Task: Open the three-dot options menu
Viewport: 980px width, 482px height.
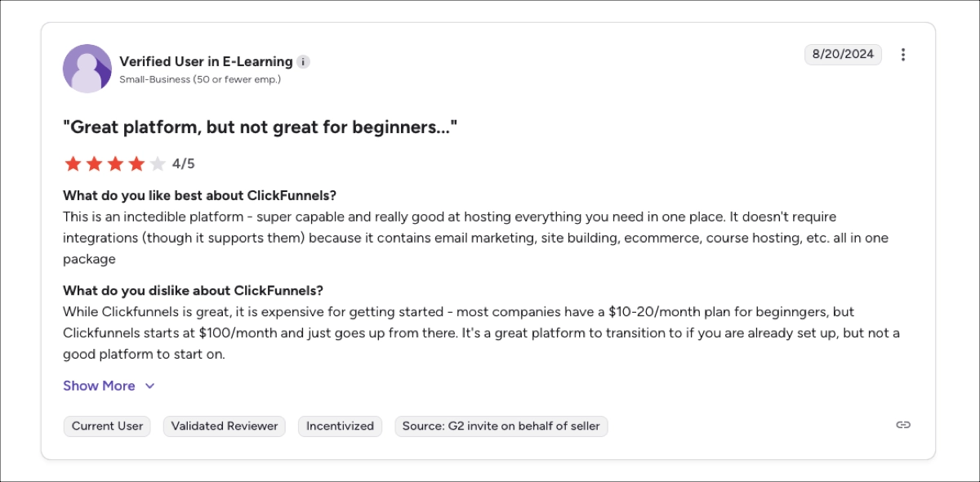Action: 903,54
